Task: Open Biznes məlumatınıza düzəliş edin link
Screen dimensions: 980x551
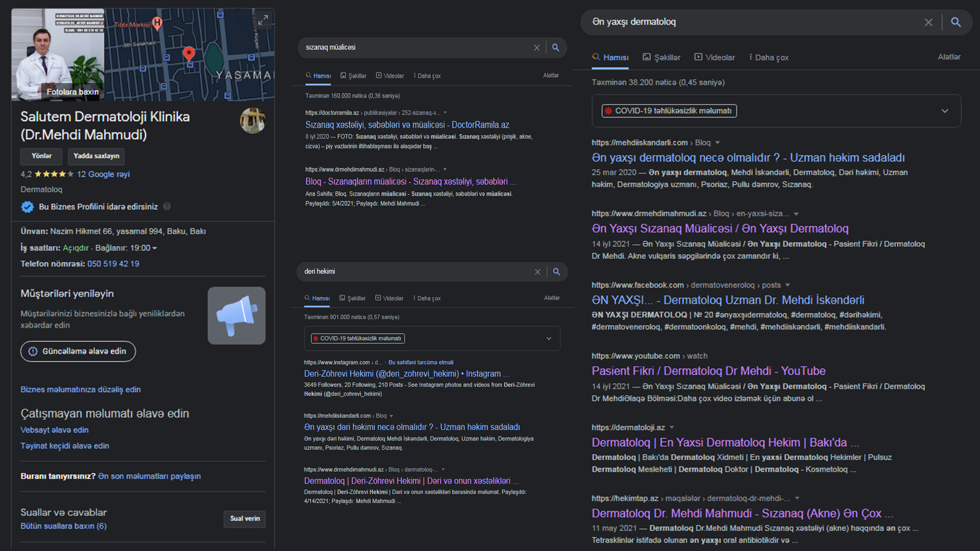Action: coord(81,389)
